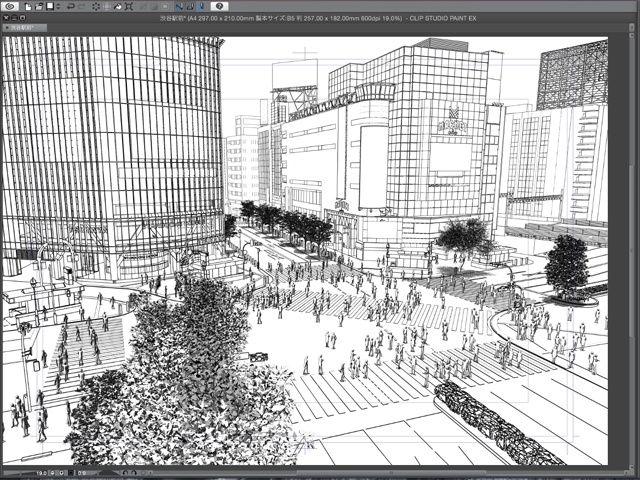Image resolution: width=640 pixels, height=480 pixels.
Task: Clear the layer contents icon
Action: [96, 6]
